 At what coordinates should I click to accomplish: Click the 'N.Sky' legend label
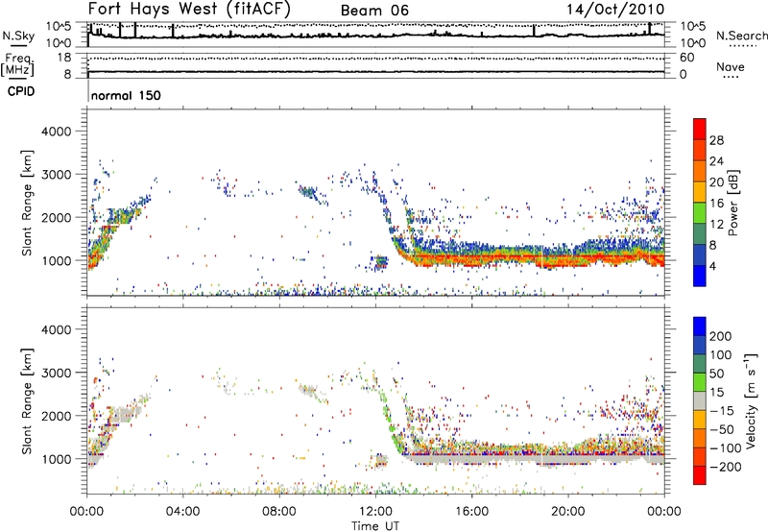pos(18,36)
